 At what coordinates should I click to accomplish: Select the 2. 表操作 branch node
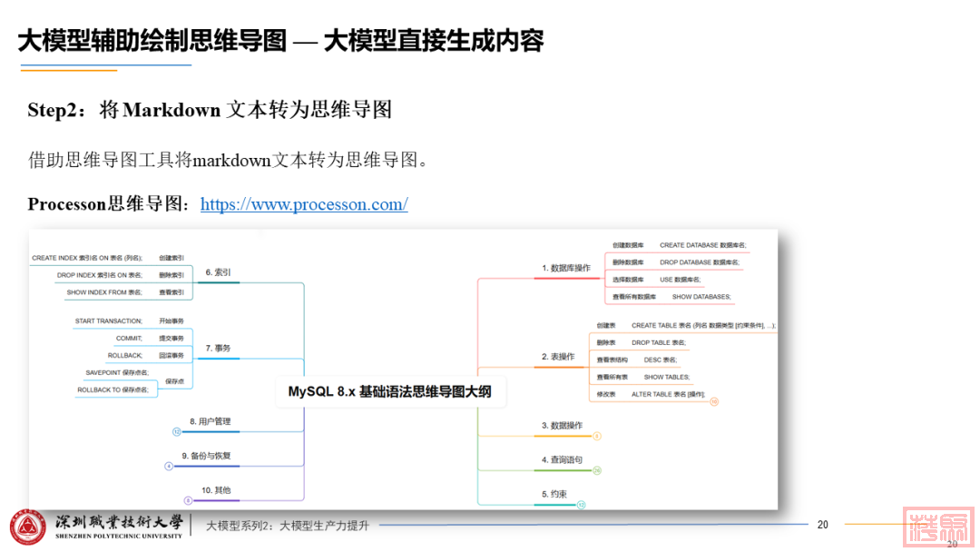pyautogui.click(x=558, y=357)
